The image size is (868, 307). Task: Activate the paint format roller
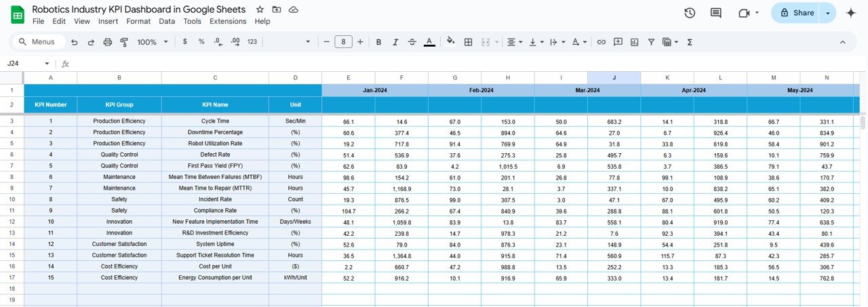pyautogui.click(x=124, y=42)
